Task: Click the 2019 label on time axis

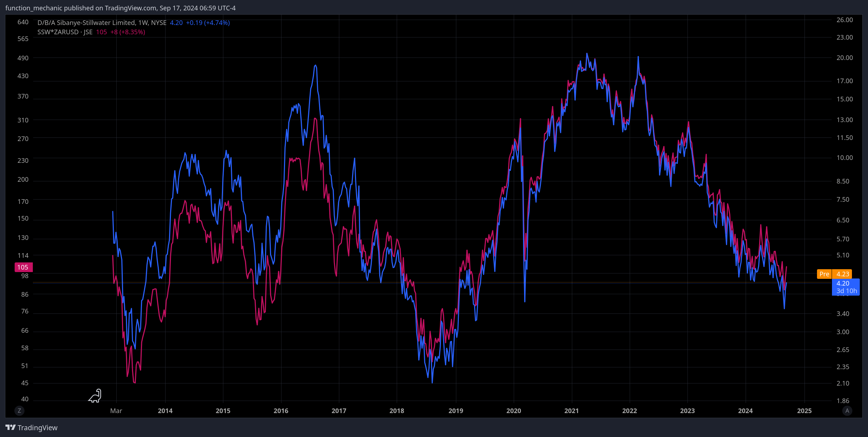Action: [456, 411]
